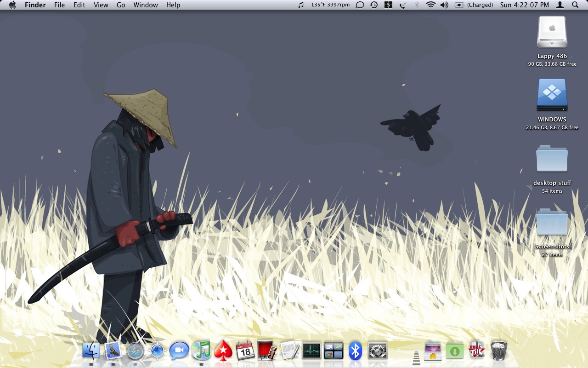The width and height of the screenshot is (588, 368).
Task: Open the green Downloads stack
Action: [455, 351]
